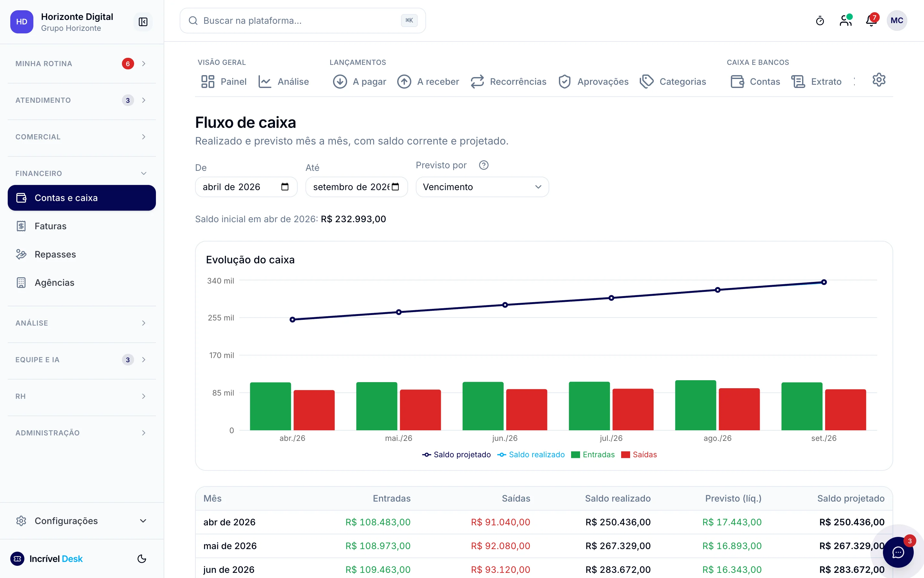This screenshot has width=924, height=578.
Task: Click the Saldo projetado column header
Action: pos(851,498)
